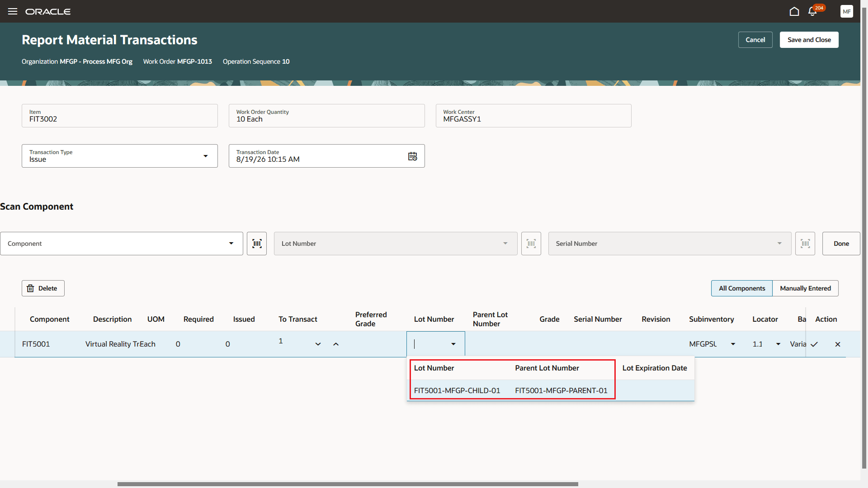
Task: Click Save and Close
Action: 809,40
